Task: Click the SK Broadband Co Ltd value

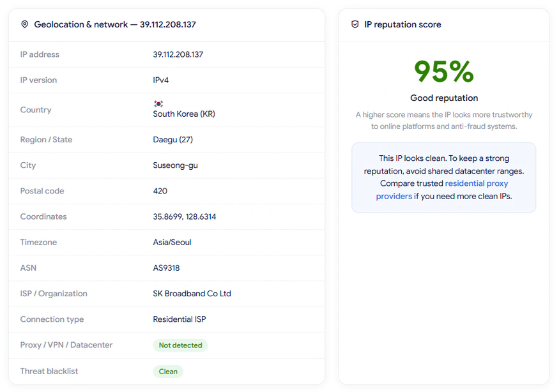Action: click(x=192, y=294)
